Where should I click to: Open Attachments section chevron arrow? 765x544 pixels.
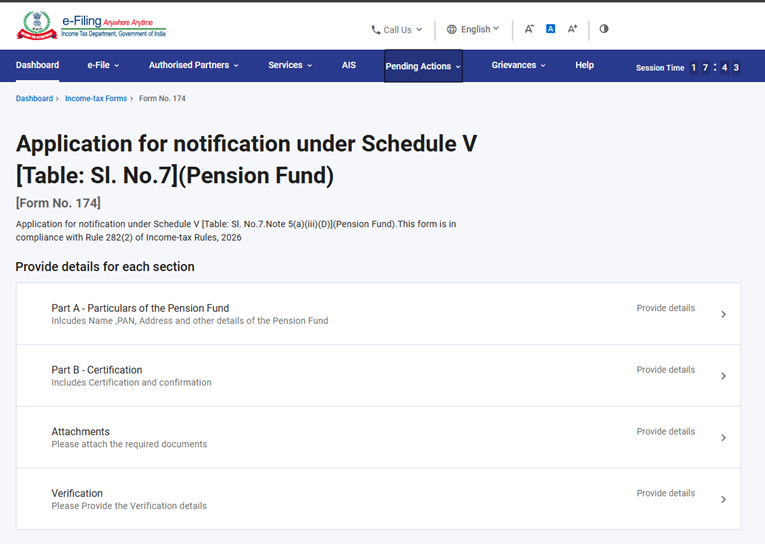pyautogui.click(x=723, y=438)
